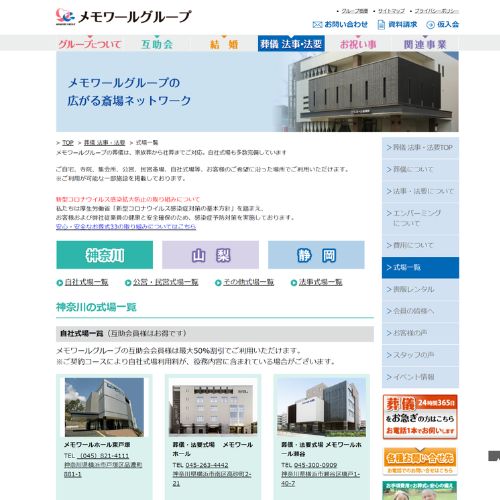Click the メモワールホール hall photo

pyautogui.click(x=213, y=407)
